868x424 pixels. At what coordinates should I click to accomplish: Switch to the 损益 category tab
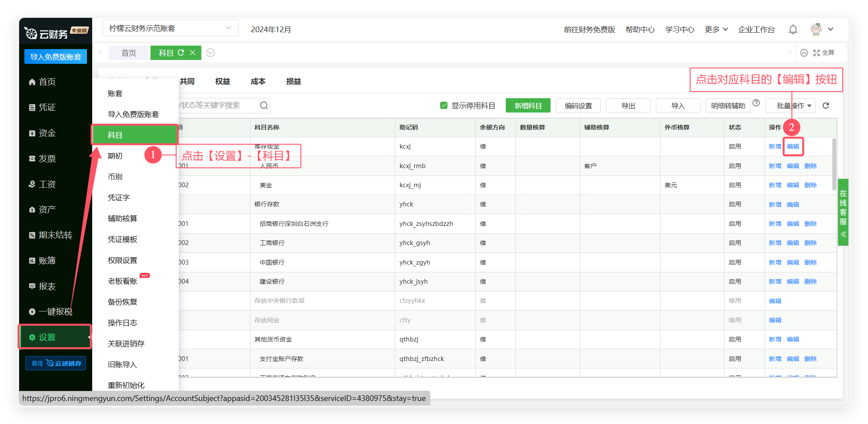click(x=294, y=81)
